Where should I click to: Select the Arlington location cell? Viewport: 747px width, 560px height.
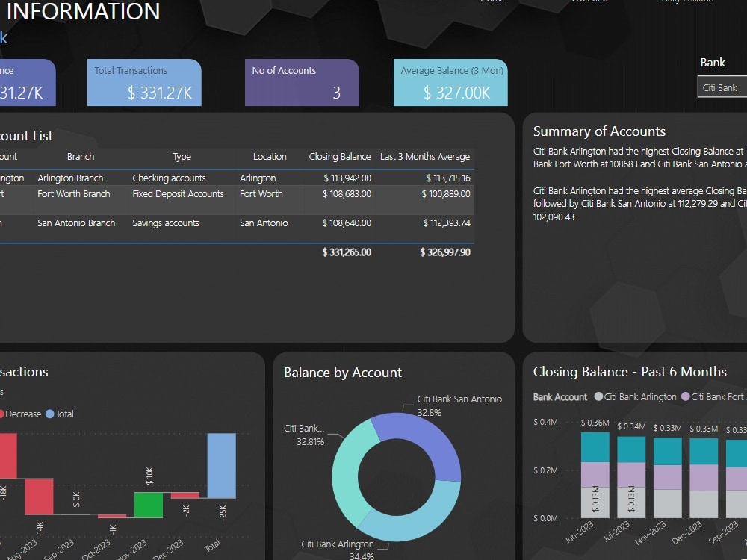click(258, 178)
